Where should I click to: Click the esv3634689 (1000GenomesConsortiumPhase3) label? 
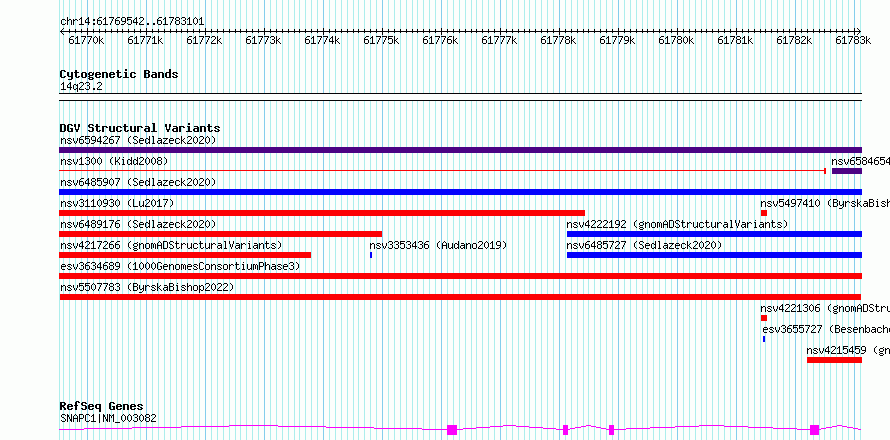180,266
